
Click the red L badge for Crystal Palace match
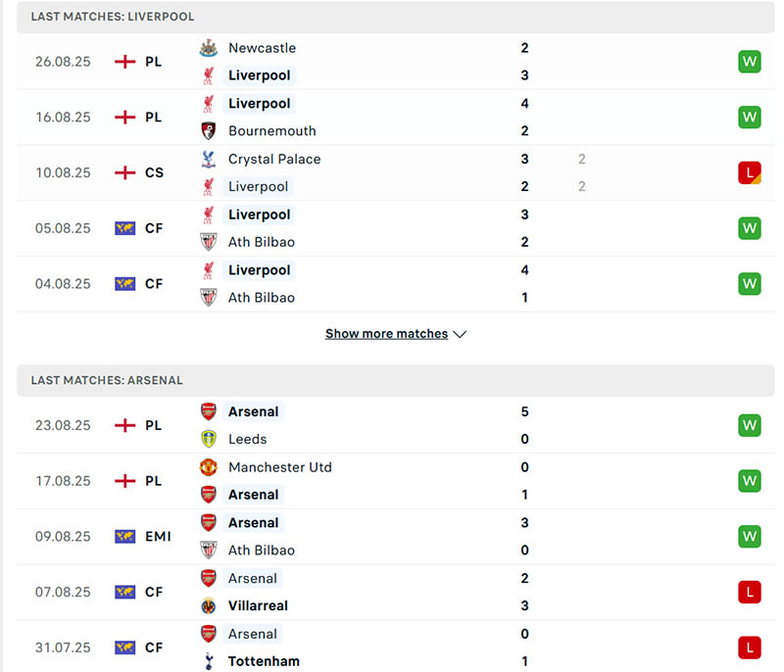pyautogui.click(x=750, y=172)
